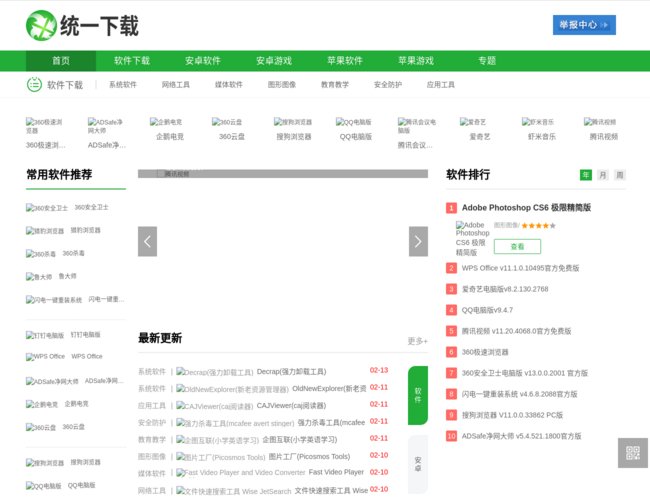Open 爱奇艺电脑版v8.2.130.2768 ranking entry
Screen dimensions: 650x500
pyautogui.click(x=505, y=289)
